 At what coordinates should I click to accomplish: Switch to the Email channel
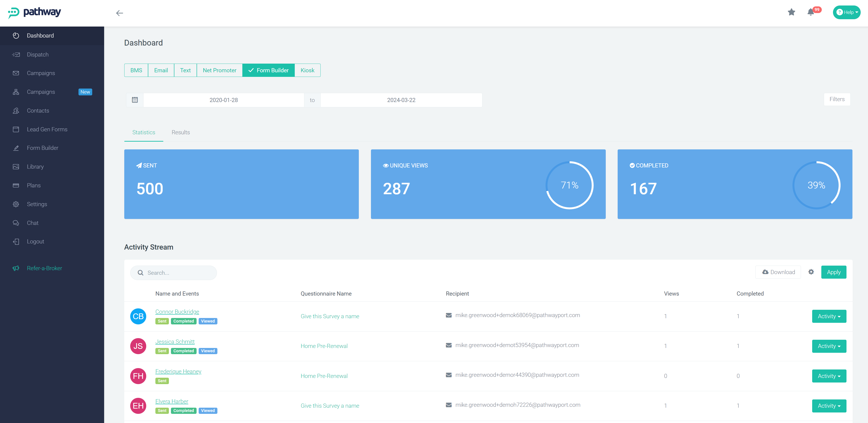[161, 70]
